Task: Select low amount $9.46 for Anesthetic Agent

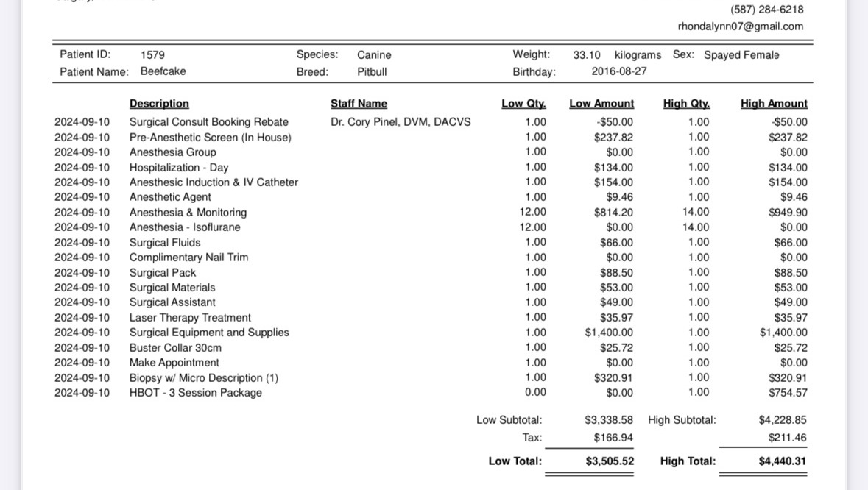Action: pyautogui.click(x=619, y=197)
